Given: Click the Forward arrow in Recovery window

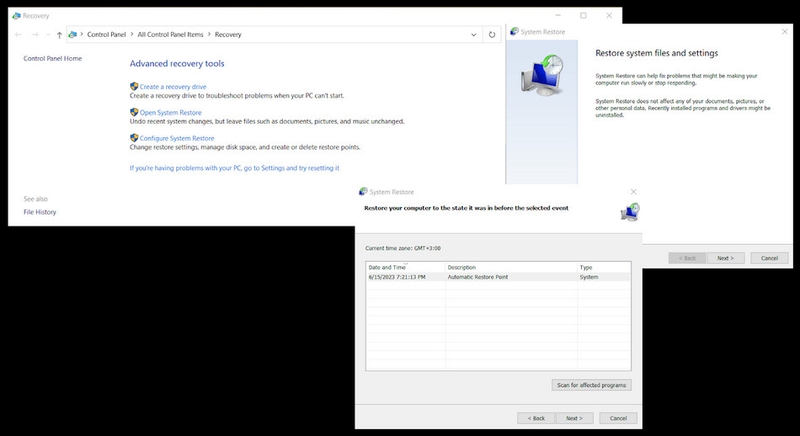Looking at the screenshot, I should click(x=35, y=35).
